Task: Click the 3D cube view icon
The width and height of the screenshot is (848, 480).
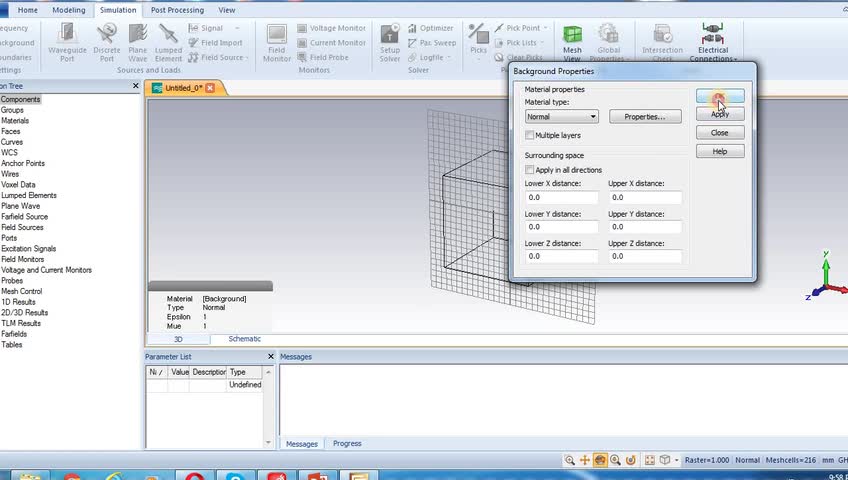Action: pyautogui.click(x=665, y=460)
